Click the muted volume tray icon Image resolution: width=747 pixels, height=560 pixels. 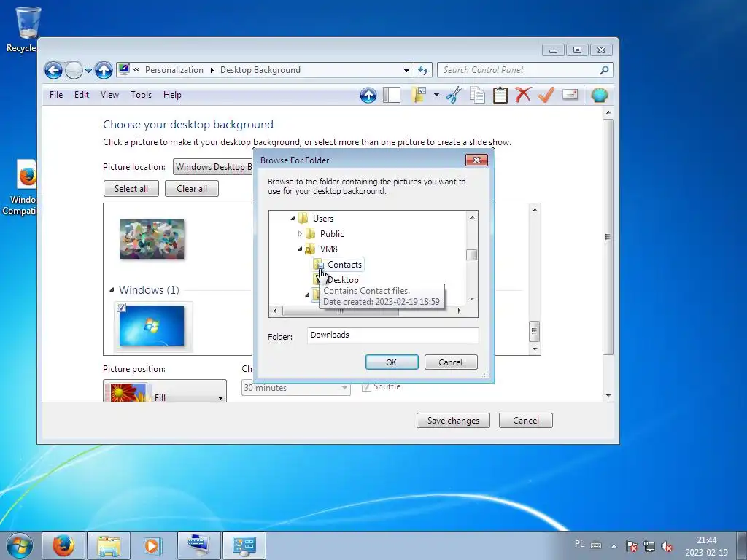tap(667, 546)
